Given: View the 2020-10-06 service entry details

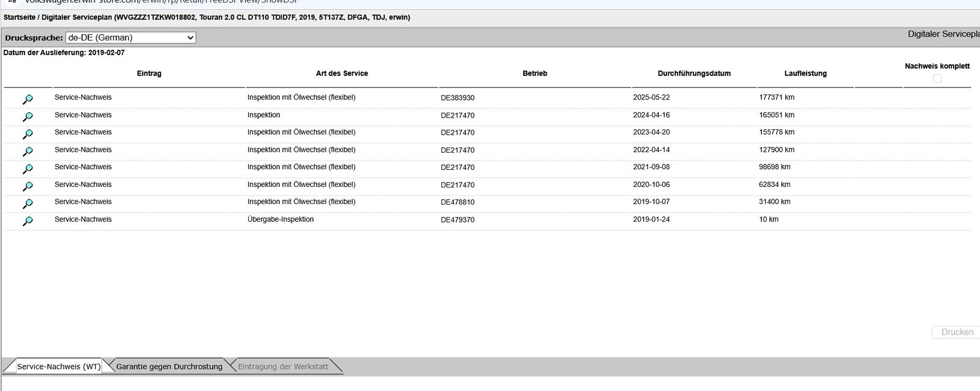Looking at the screenshot, I should (x=28, y=186).
